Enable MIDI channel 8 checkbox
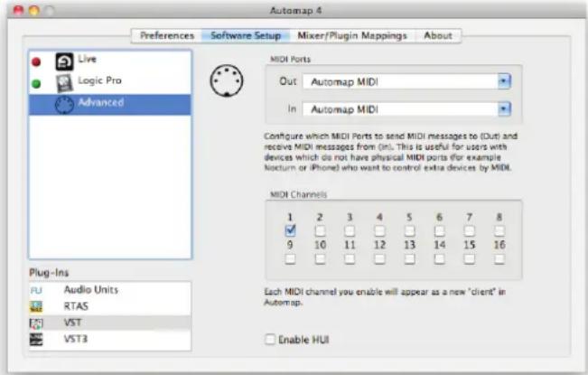This screenshot has height=375, width=588. click(499, 230)
